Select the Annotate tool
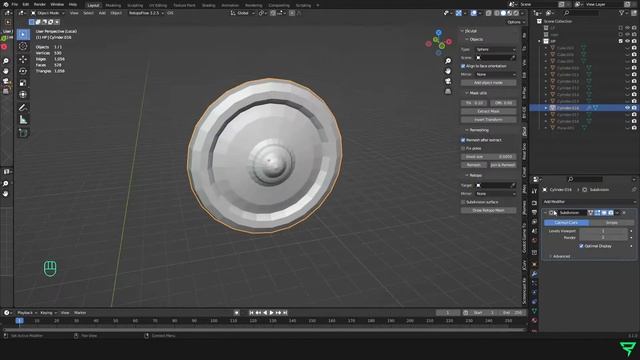The width and height of the screenshot is (640, 360). [23, 108]
